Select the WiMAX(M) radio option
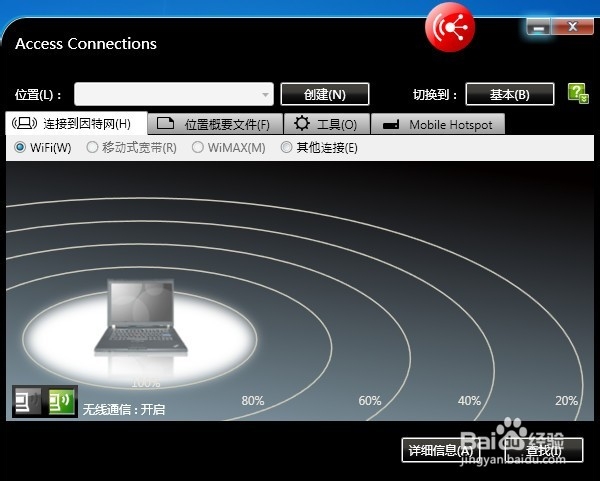Image resolution: width=600 pixels, height=481 pixels. 197,147
